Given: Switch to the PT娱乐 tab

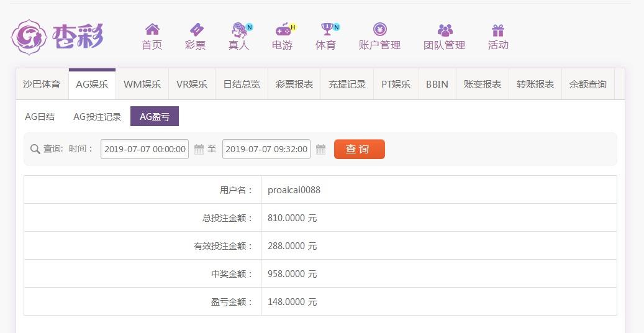Looking at the screenshot, I should pyautogui.click(x=396, y=84).
